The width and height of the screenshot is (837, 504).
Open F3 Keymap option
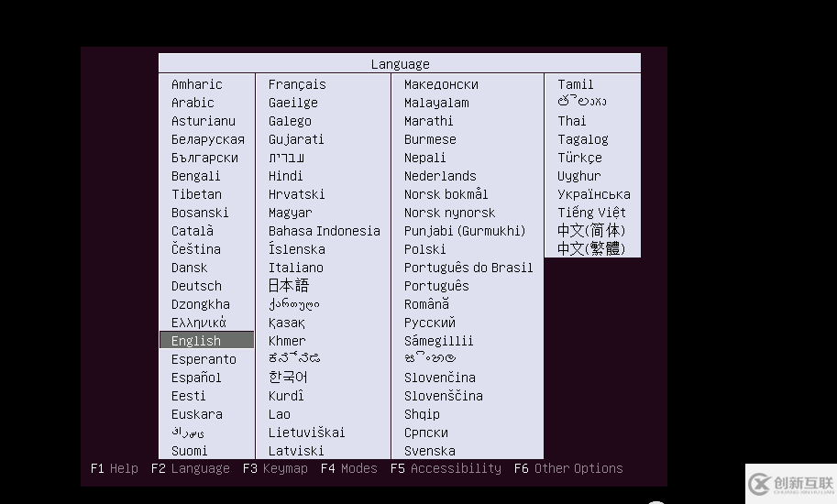275,468
